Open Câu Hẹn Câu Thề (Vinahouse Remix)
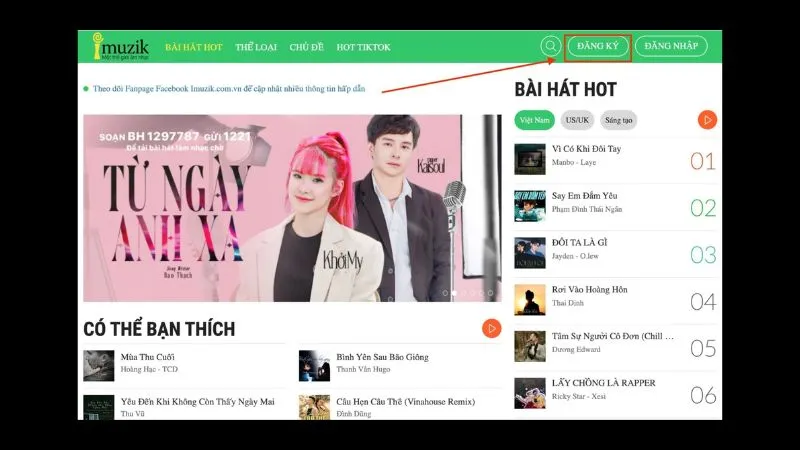The image size is (800, 450). pyautogui.click(x=406, y=402)
